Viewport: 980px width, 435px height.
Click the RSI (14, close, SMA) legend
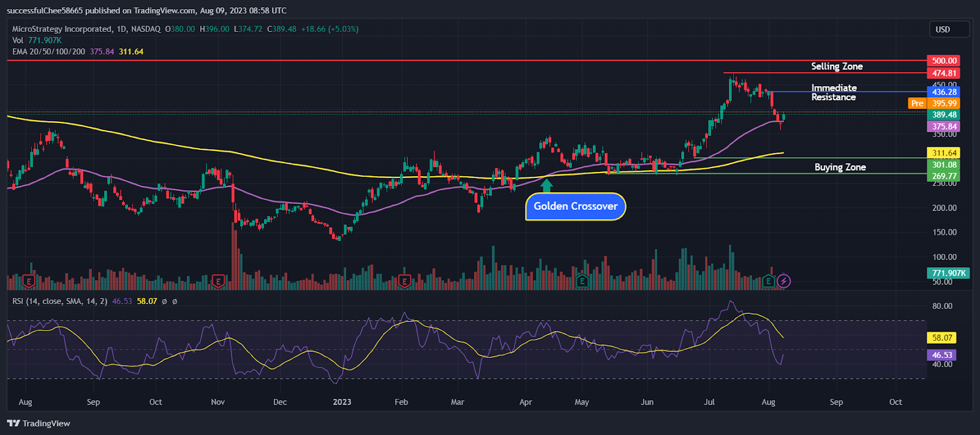tap(60, 301)
